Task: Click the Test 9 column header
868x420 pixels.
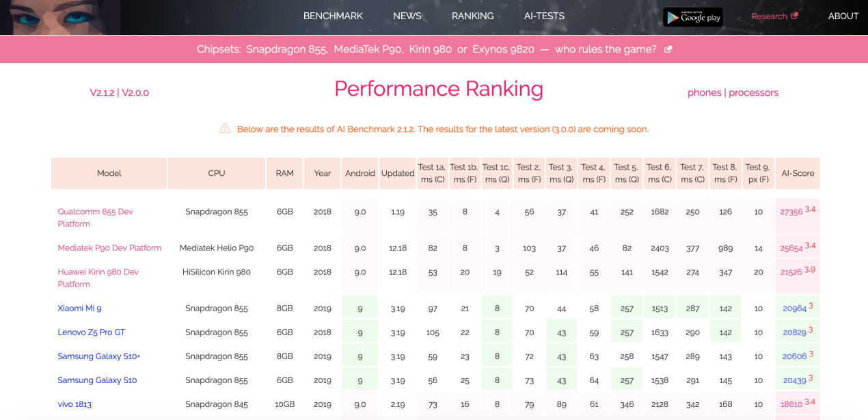Action: coord(758,173)
